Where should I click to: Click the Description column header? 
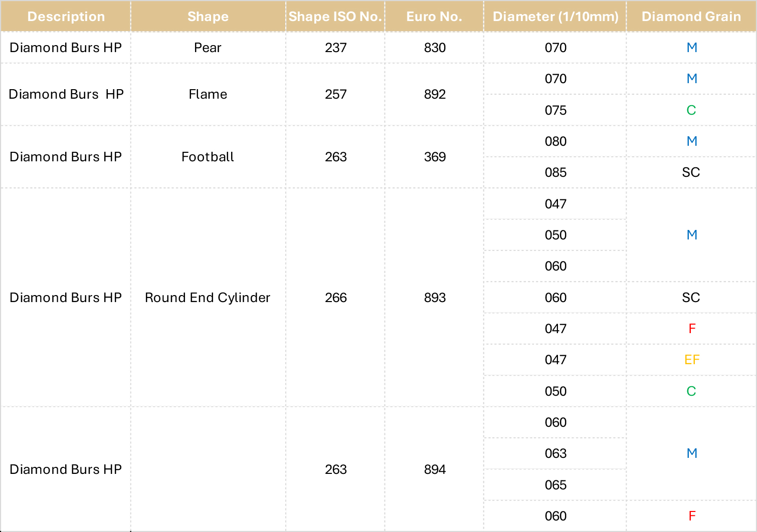[66, 17]
